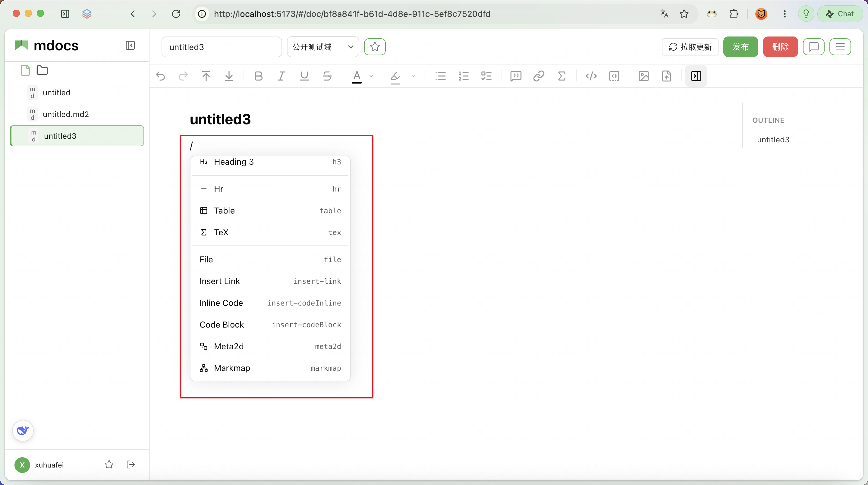Choose Heading 3 from slash menu
This screenshot has width=868, height=485.
pyautogui.click(x=270, y=162)
